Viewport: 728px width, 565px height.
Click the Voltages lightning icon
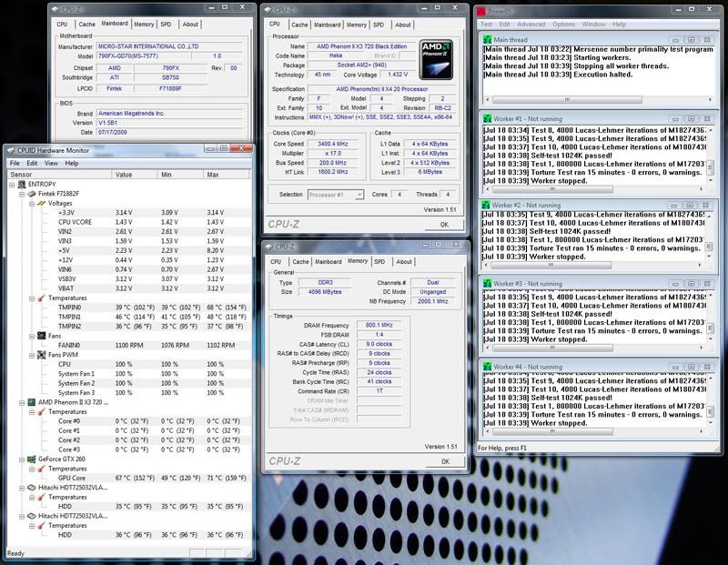click(x=41, y=203)
